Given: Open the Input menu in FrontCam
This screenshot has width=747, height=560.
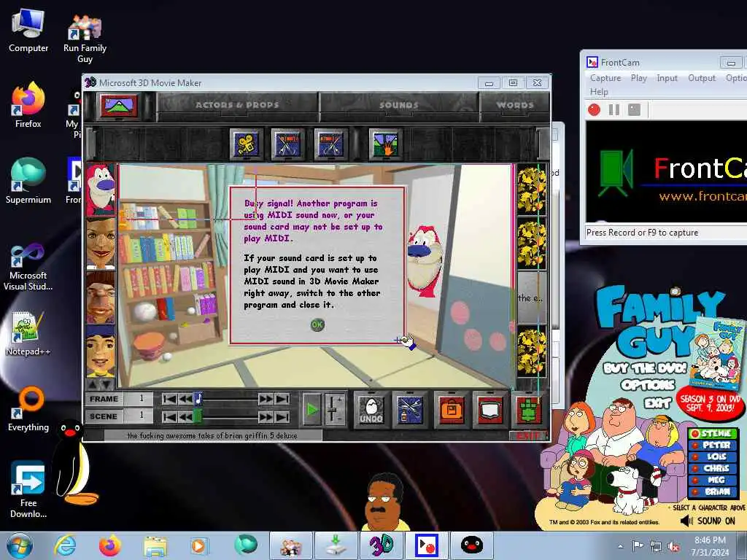Looking at the screenshot, I should 667,78.
